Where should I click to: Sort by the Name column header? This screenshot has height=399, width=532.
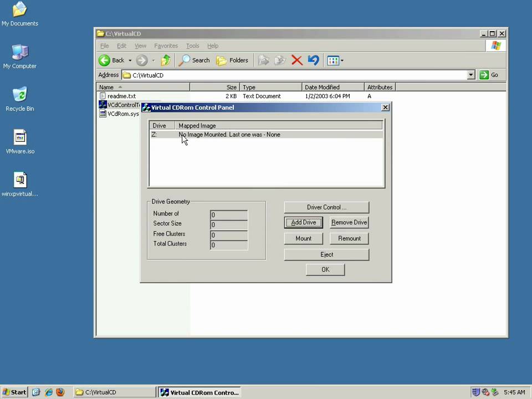click(143, 87)
